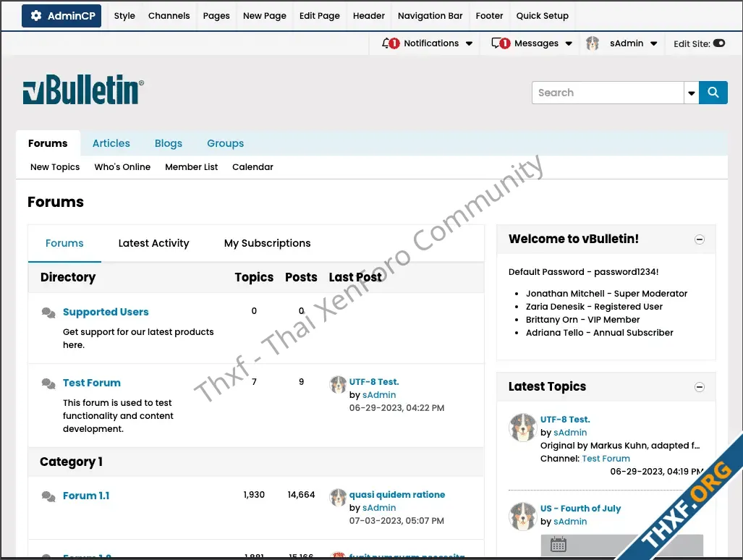Select the Forums content tab

(64, 243)
